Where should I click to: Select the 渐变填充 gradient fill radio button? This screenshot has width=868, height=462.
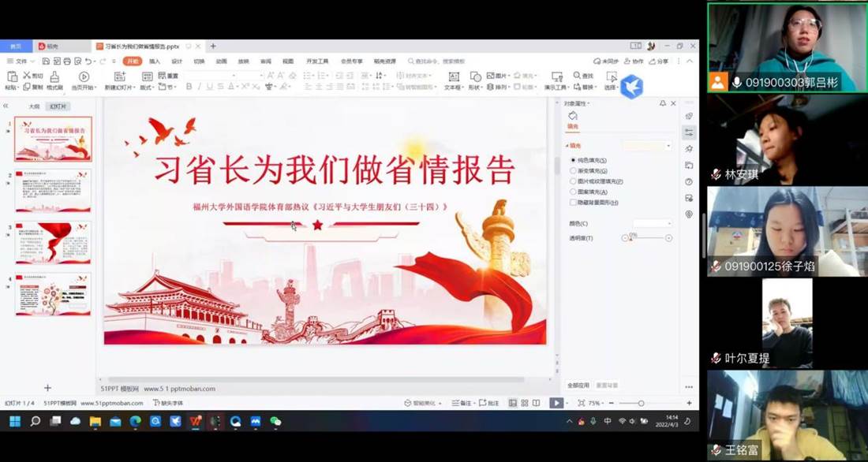tap(573, 171)
